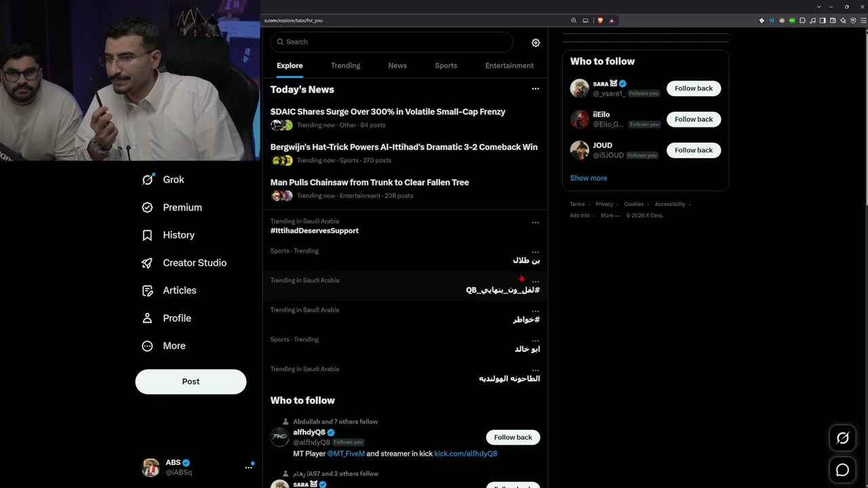Open the #لفل_ون_بنهايي_QB trending hashtag
This screenshot has width=868, height=488.
pos(503,290)
